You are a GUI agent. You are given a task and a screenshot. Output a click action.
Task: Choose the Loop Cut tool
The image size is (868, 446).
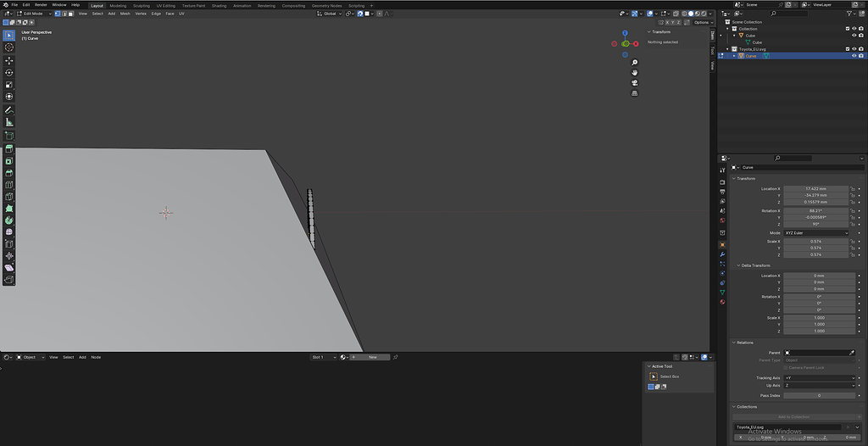pyautogui.click(x=8, y=185)
